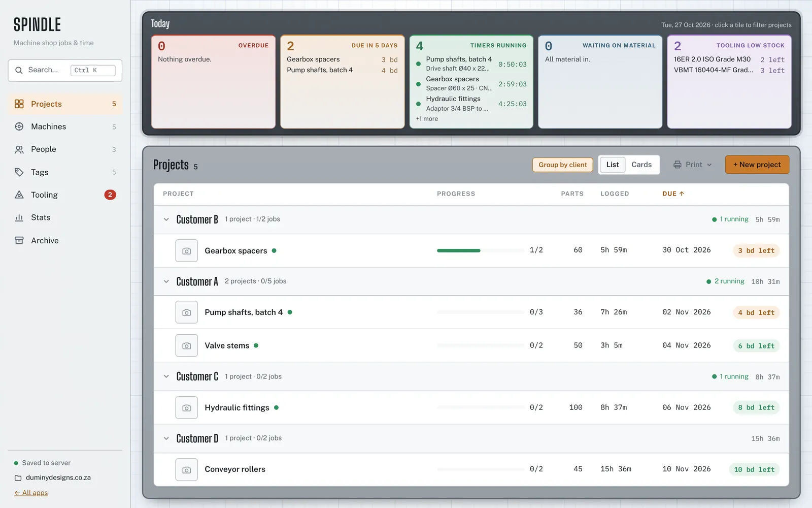The height and width of the screenshot is (508, 812).
Task: Click the red Tooling badge showing 2
Action: 110,195
